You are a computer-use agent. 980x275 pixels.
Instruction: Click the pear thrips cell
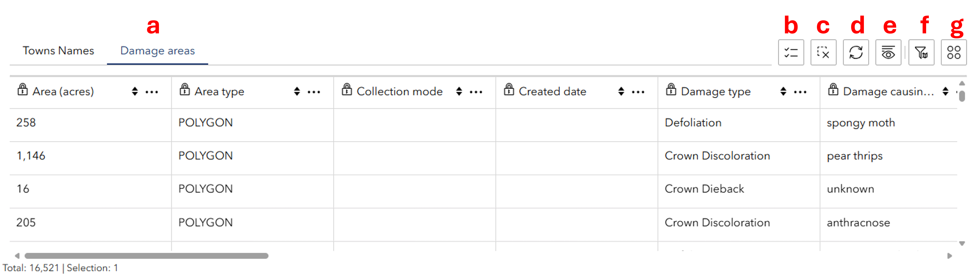854,156
